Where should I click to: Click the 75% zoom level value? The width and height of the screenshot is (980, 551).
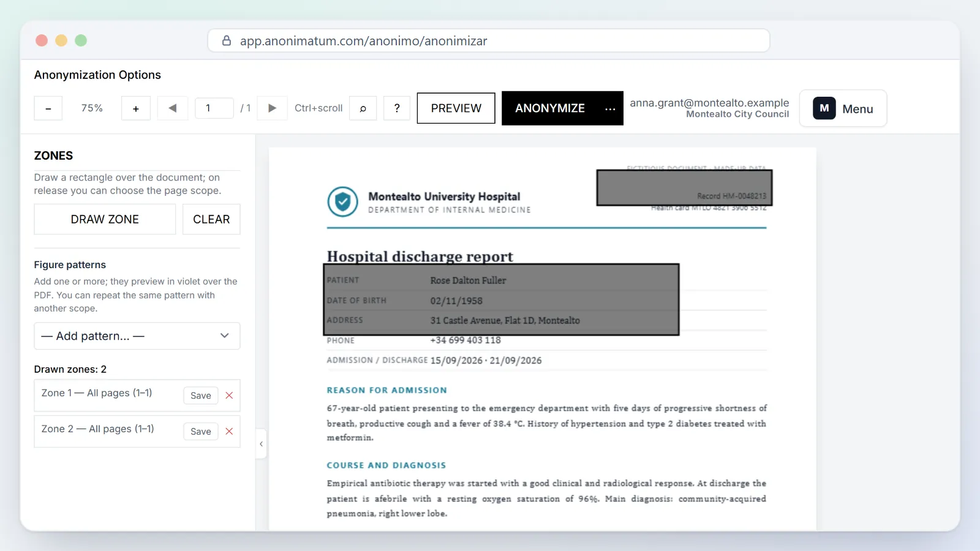click(92, 108)
